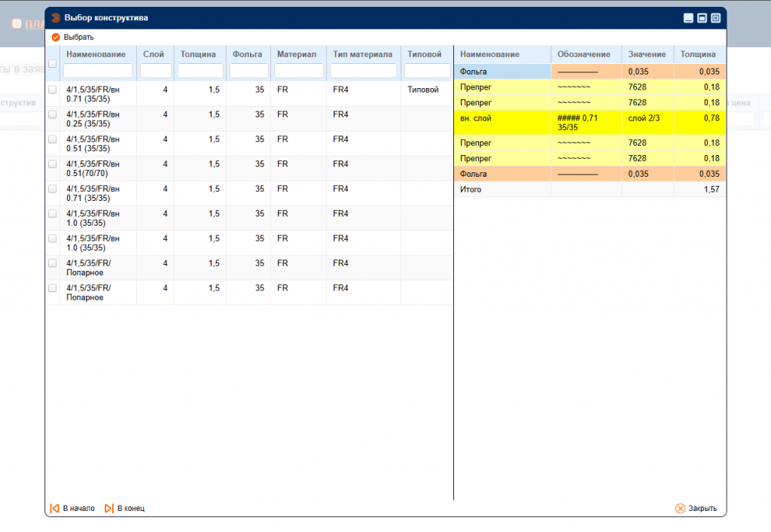Click the В конец last-page arrow icon
The height and width of the screenshot is (532, 771).
coord(109,509)
